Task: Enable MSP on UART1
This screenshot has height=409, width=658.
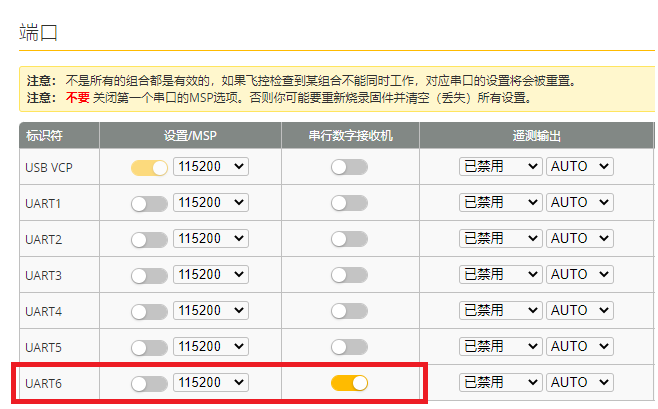Action: point(149,203)
